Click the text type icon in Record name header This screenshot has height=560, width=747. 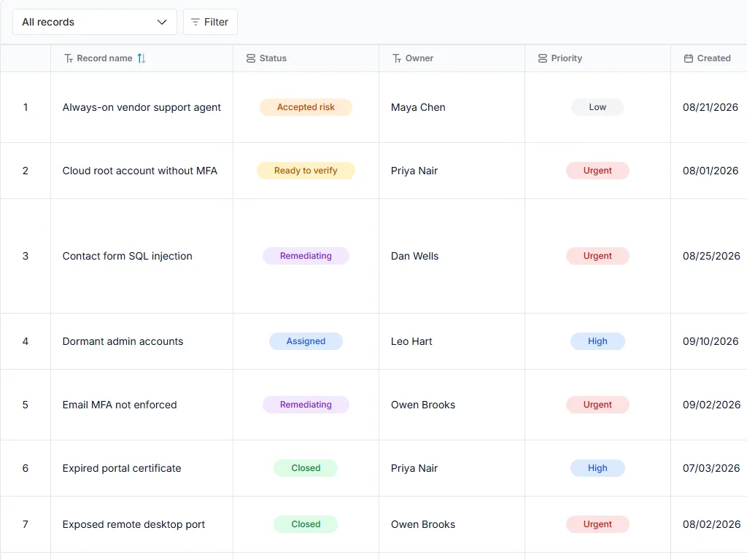click(69, 58)
